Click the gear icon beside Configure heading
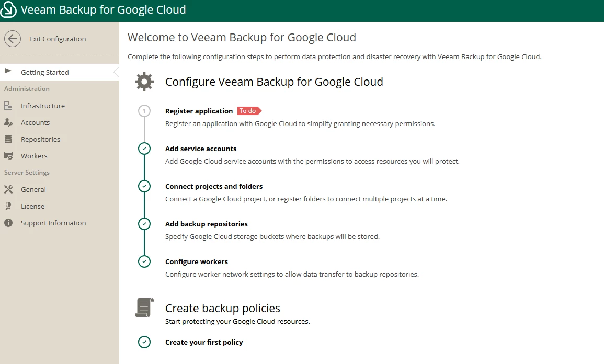 [144, 82]
